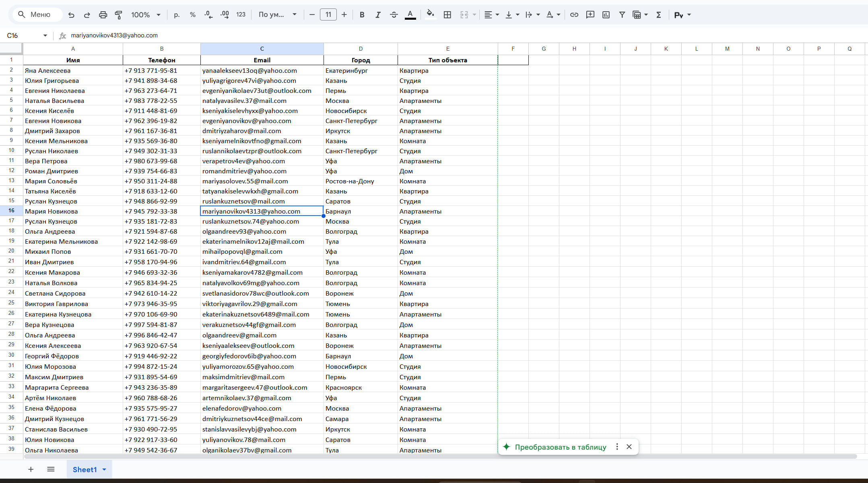Decrease decimal places icon

208,15
